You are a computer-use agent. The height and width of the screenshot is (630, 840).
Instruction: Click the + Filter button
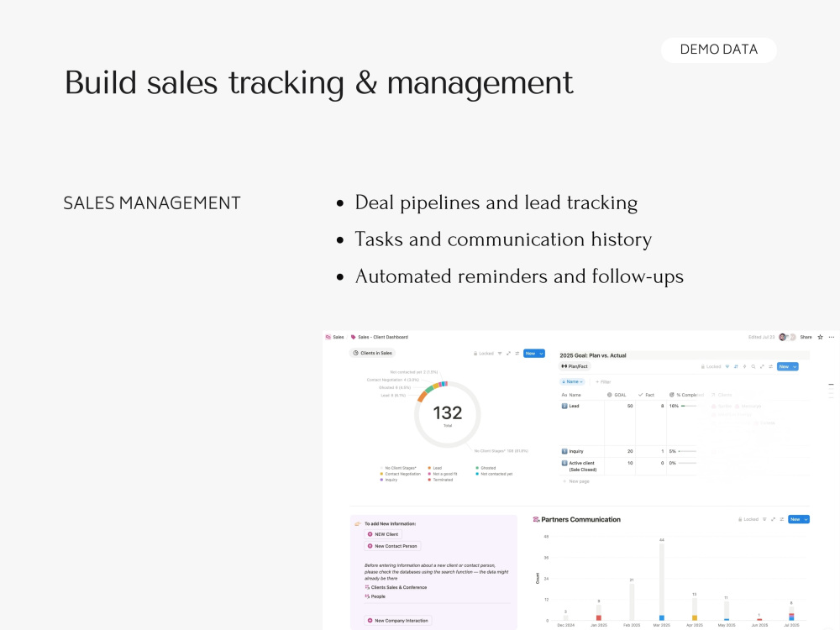tap(603, 381)
